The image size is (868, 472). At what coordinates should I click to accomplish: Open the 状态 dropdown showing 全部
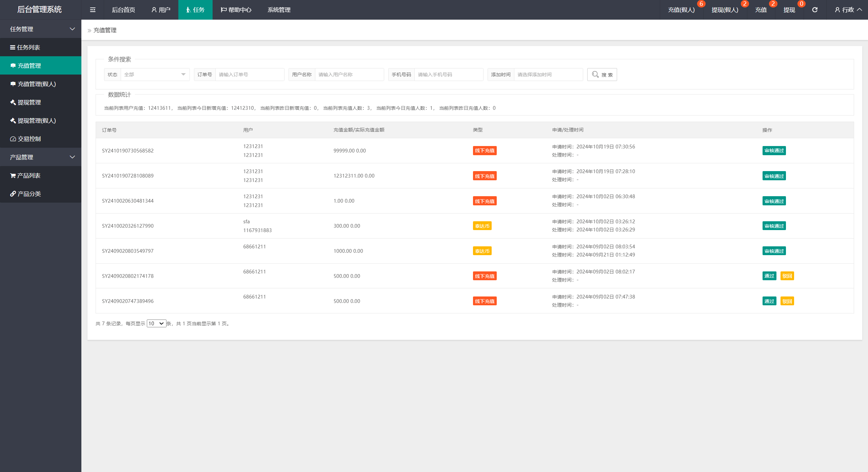coord(155,75)
